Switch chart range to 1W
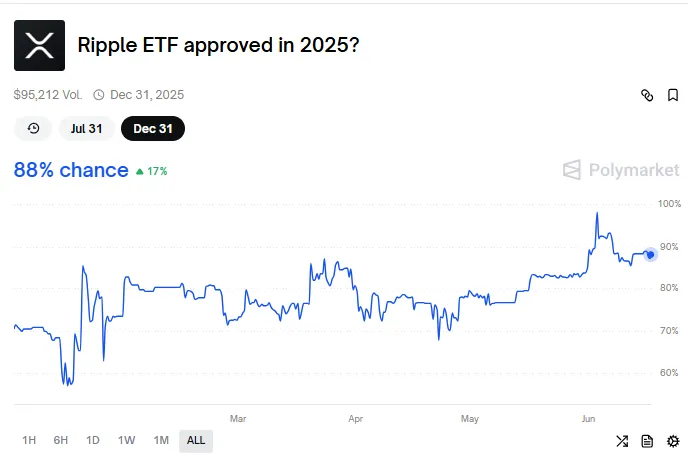 (126, 440)
